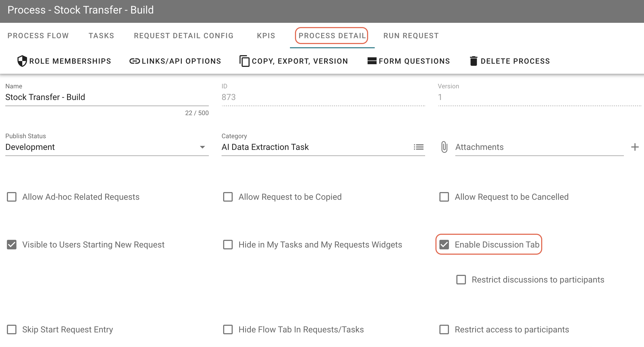Viewport: 644px width, 347px height.
Task: Open the Category list picker icon
Action: point(419,147)
